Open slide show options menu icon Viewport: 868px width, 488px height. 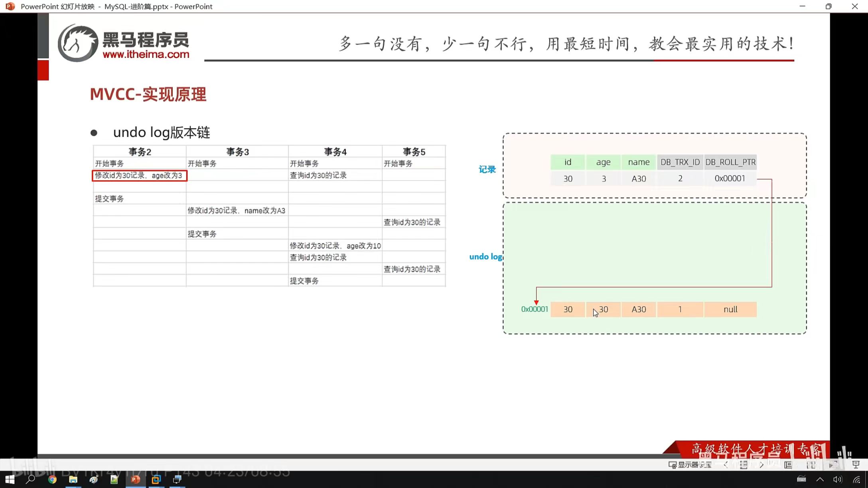744,465
